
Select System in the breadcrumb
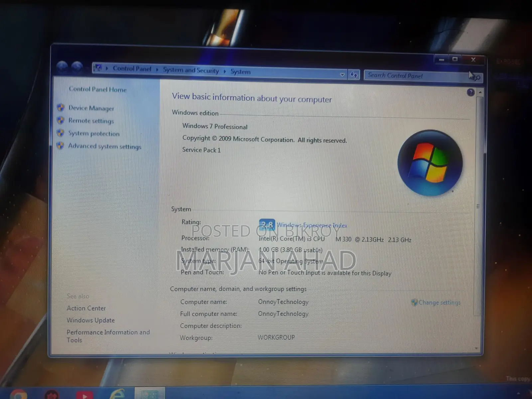(x=240, y=71)
